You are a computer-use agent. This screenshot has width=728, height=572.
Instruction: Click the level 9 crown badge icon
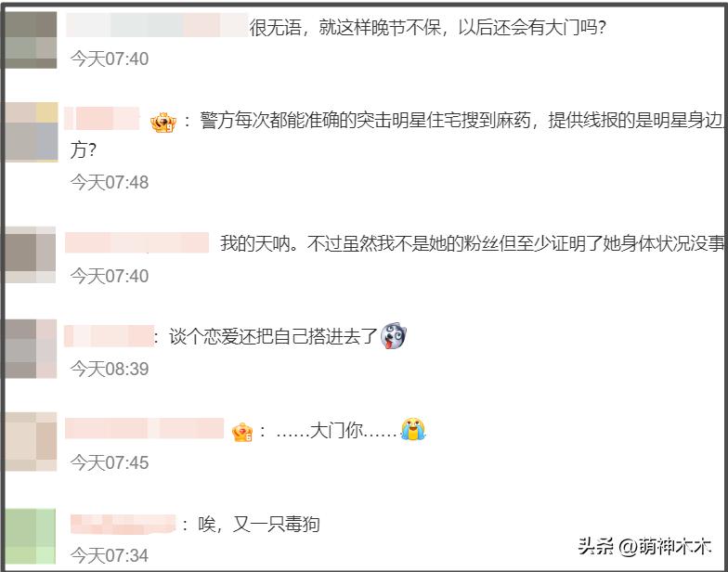163,123
